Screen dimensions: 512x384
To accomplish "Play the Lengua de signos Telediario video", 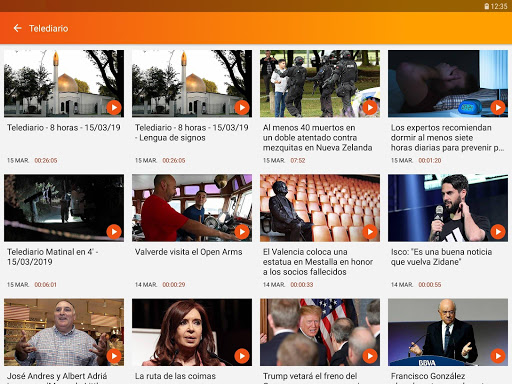I will pyautogui.click(x=242, y=107).
